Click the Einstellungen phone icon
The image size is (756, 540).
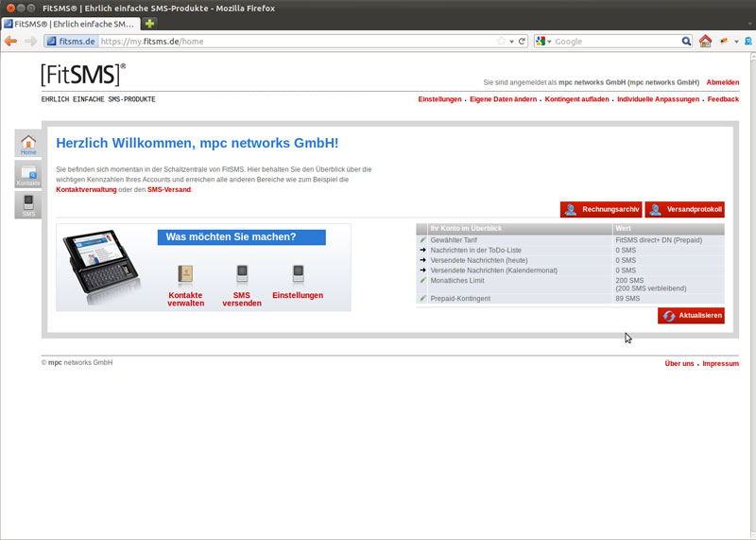pyautogui.click(x=299, y=273)
